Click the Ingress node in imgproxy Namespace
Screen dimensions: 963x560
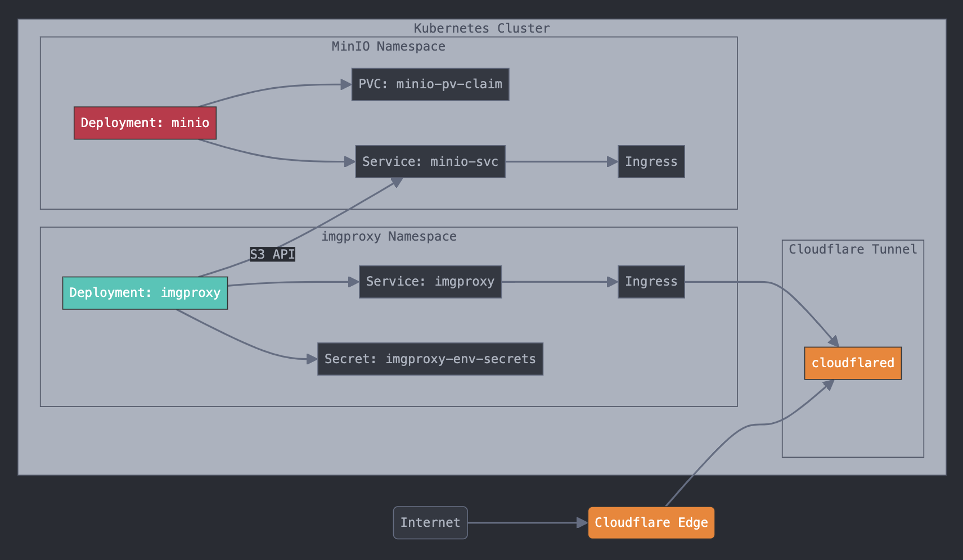pyautogui.click(x=651, y=282)
